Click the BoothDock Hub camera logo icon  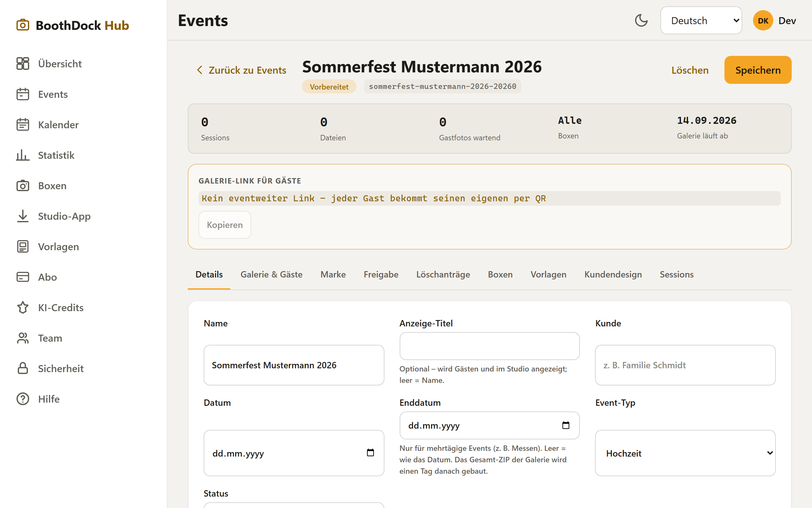click(x=23, y=25)
